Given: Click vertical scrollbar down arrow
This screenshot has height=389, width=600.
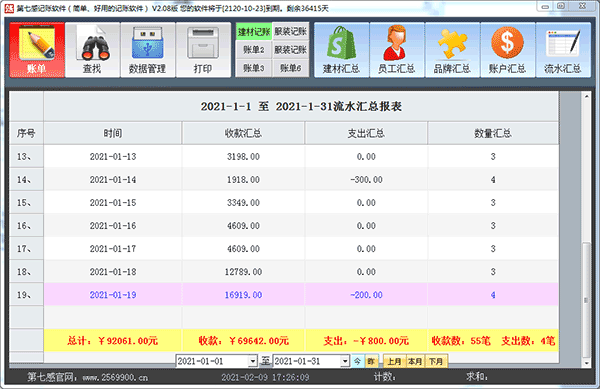Looking at the screenshot, I should coord(587,363).
